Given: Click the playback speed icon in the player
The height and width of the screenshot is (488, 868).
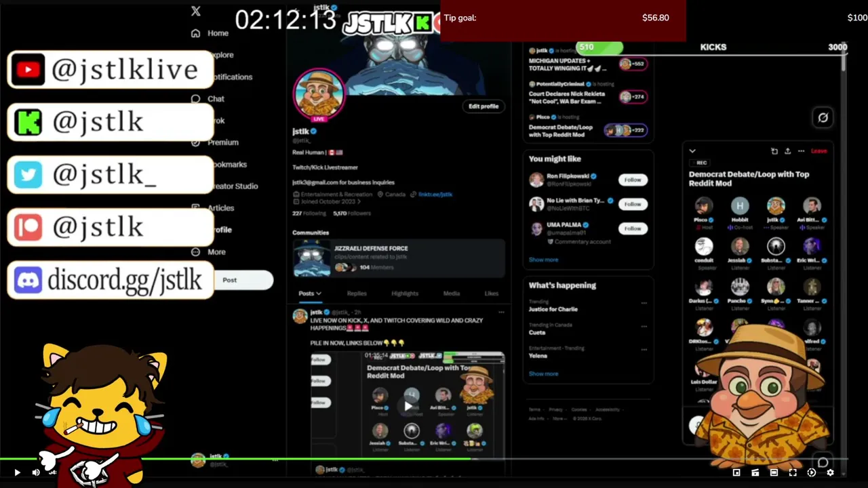Looking at the screenshot, I should tap(812, 472).
